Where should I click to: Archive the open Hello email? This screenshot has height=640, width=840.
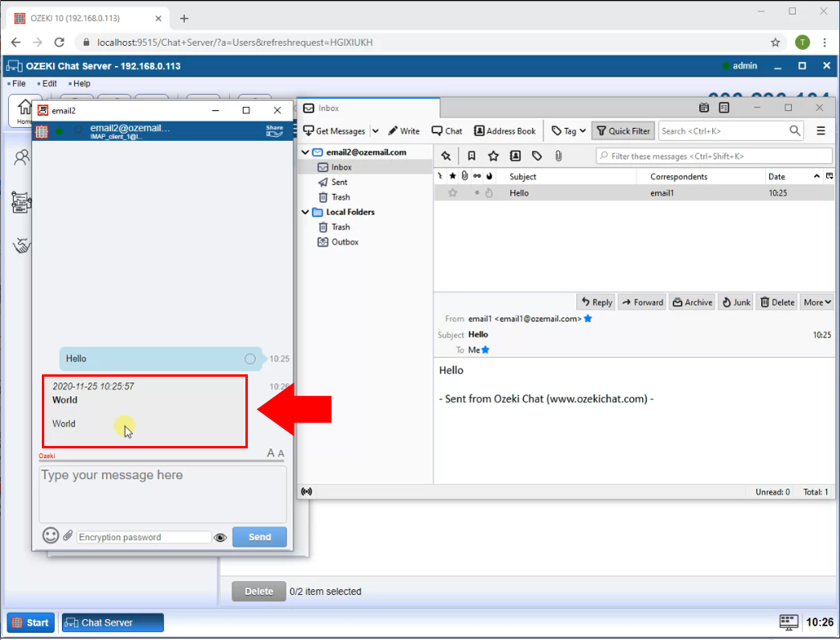pos(692,302)
